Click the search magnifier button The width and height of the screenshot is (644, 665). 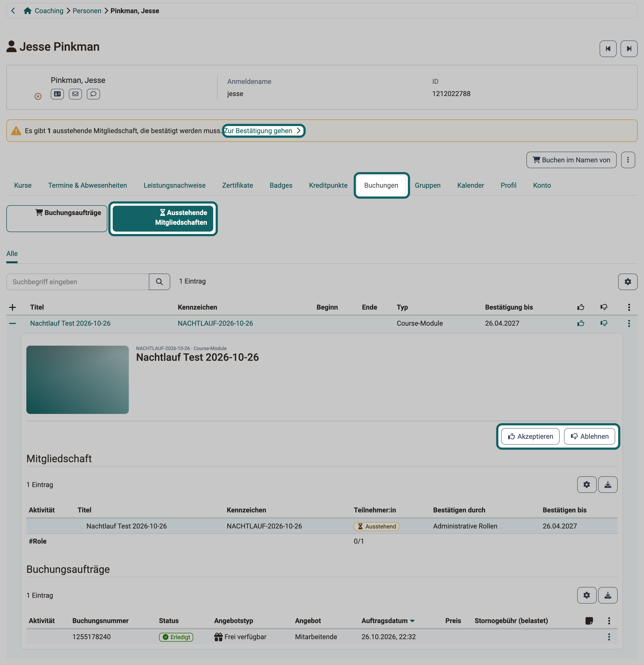point(159,282)
